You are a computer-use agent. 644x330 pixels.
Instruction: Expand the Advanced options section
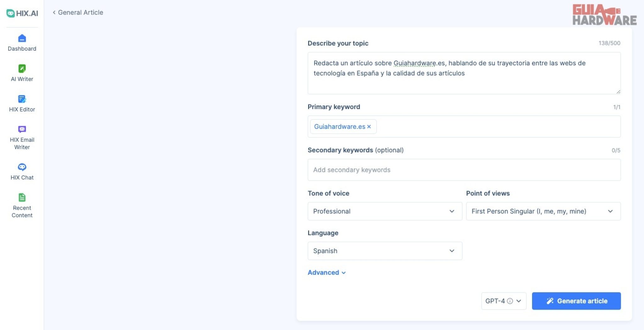tap(327, 272)
